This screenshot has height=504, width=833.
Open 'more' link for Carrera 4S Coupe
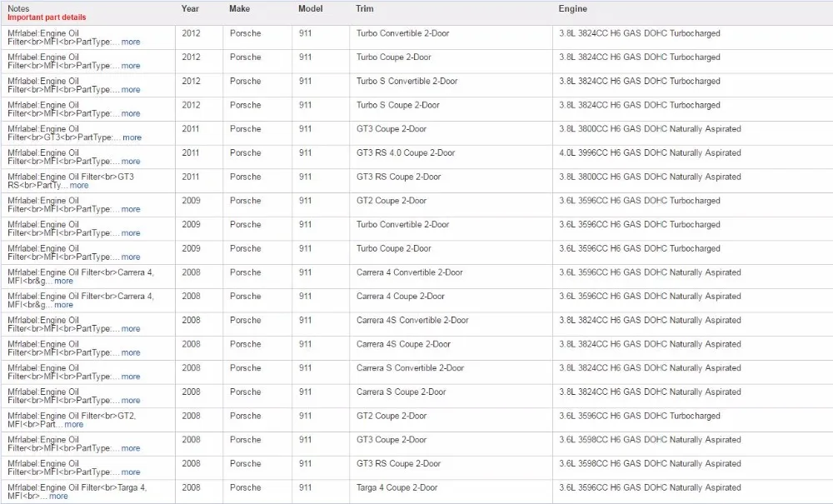point(131,352)
